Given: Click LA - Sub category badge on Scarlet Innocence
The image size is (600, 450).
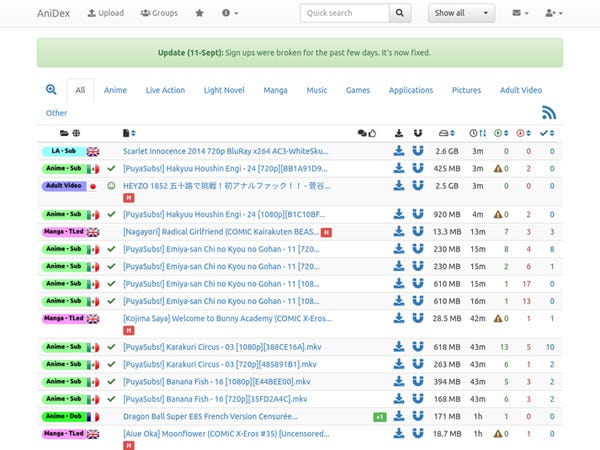Looking at the screenshot, I should [x=64, y=151].
